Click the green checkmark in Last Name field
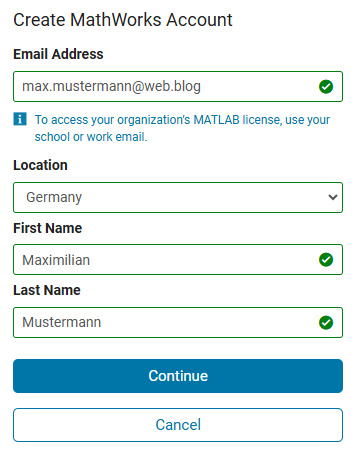The width and height of the screenshot is (363, 456). (326, 322)
